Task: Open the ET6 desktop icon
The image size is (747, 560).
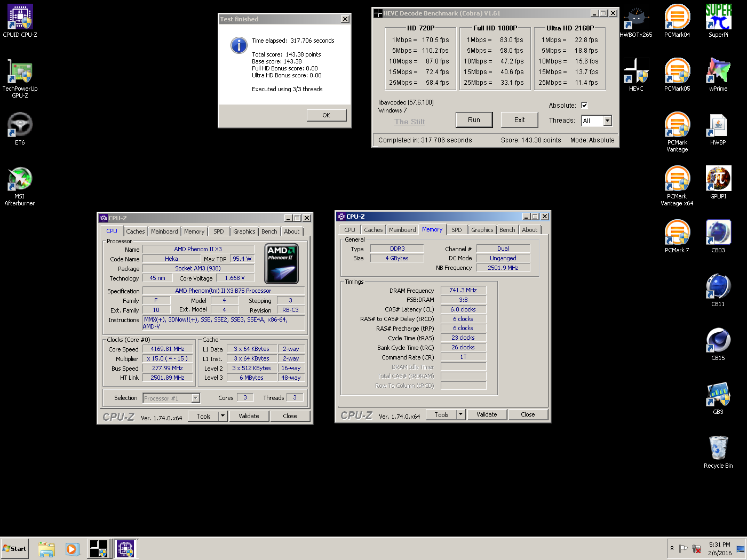Action: click(20, 129)
